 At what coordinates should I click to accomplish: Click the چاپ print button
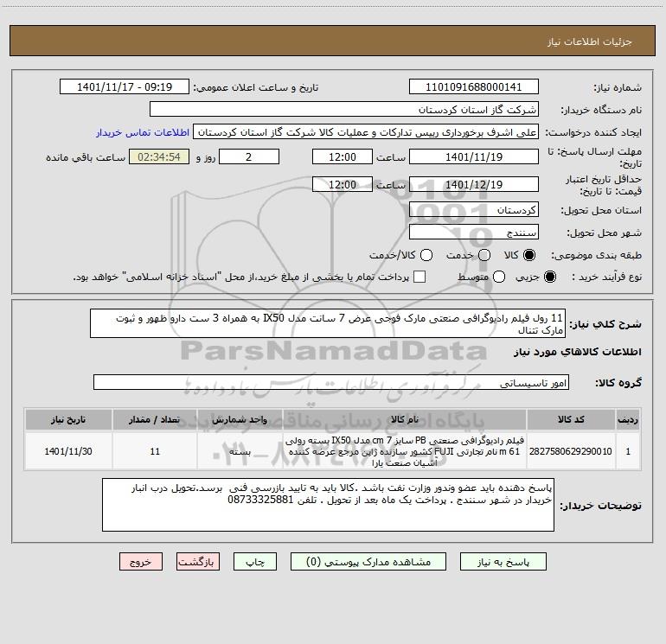point(255,562)
